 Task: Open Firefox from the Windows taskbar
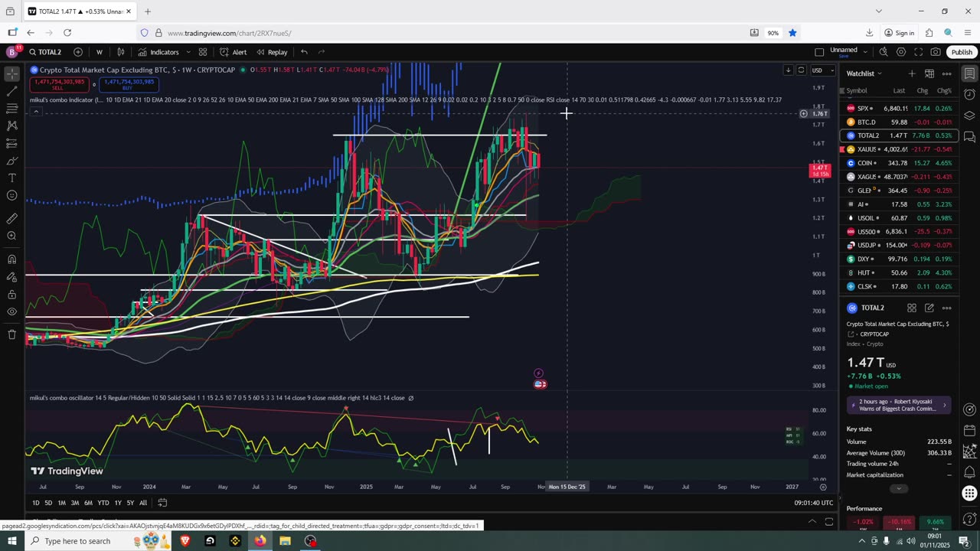click(x=260, y=541)
